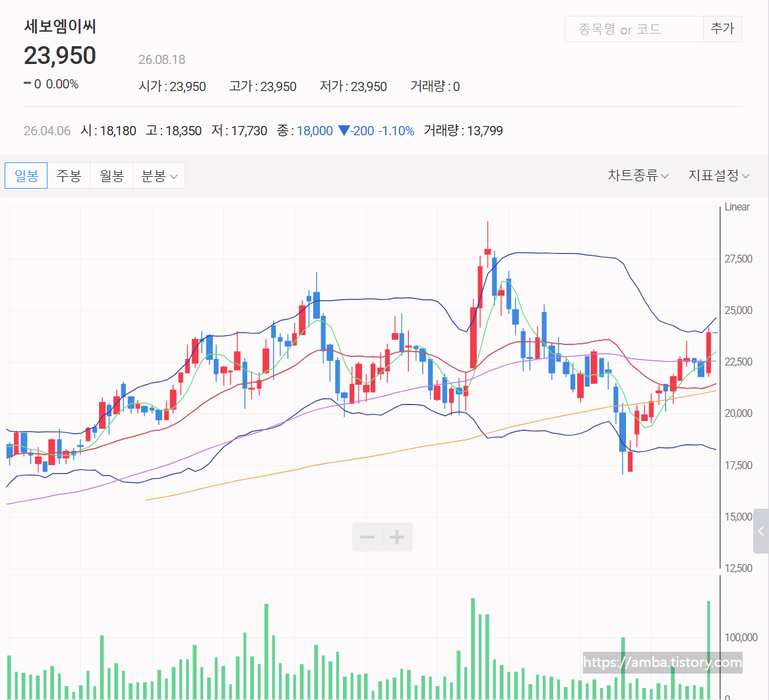
Task: Zoom in chart with plus button
Action: point(397,537)
